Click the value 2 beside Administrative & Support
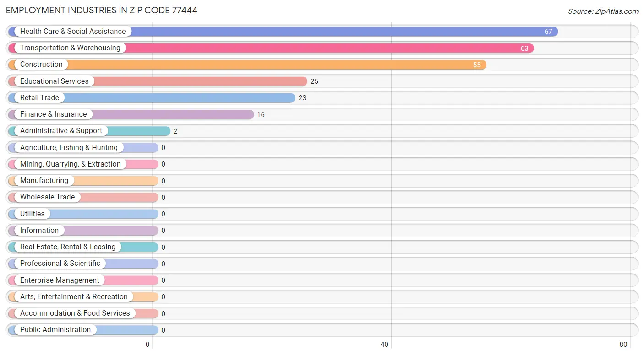The height and width of the screenshot is (355, 644). tap(175, 131)
